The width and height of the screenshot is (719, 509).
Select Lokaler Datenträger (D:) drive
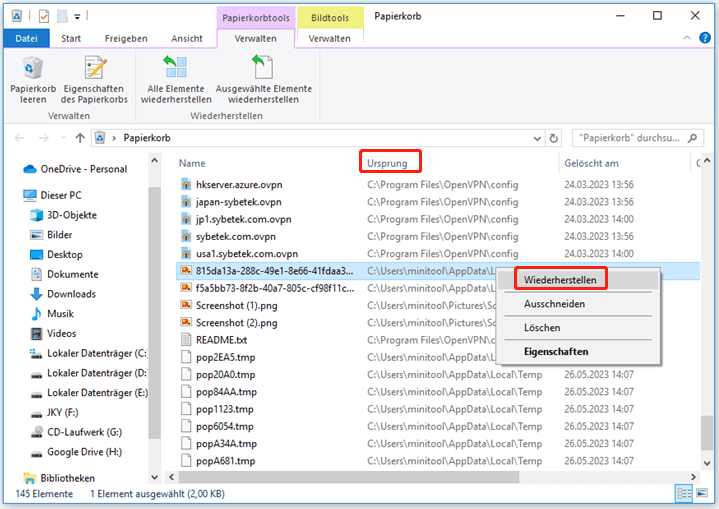[x=88, y=373]
